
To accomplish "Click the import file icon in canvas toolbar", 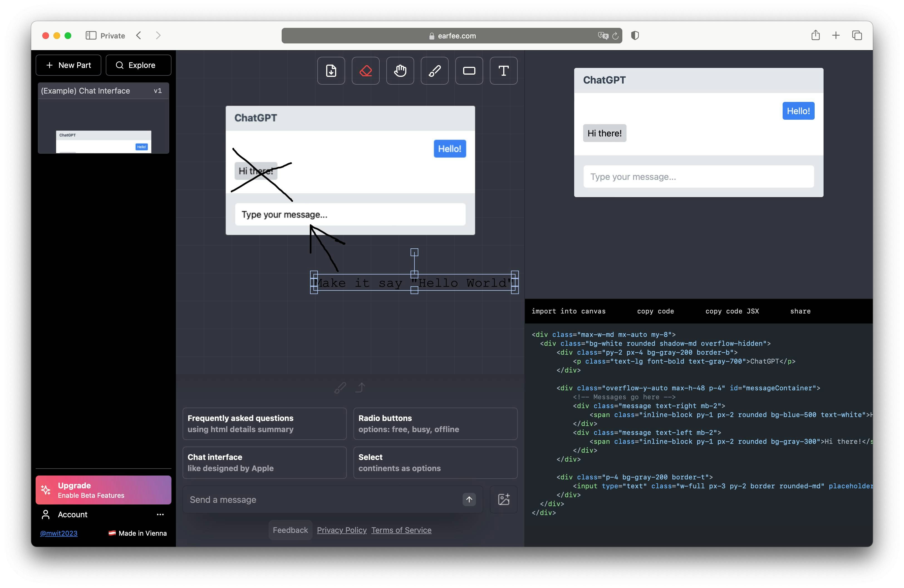I will (331, 71).
